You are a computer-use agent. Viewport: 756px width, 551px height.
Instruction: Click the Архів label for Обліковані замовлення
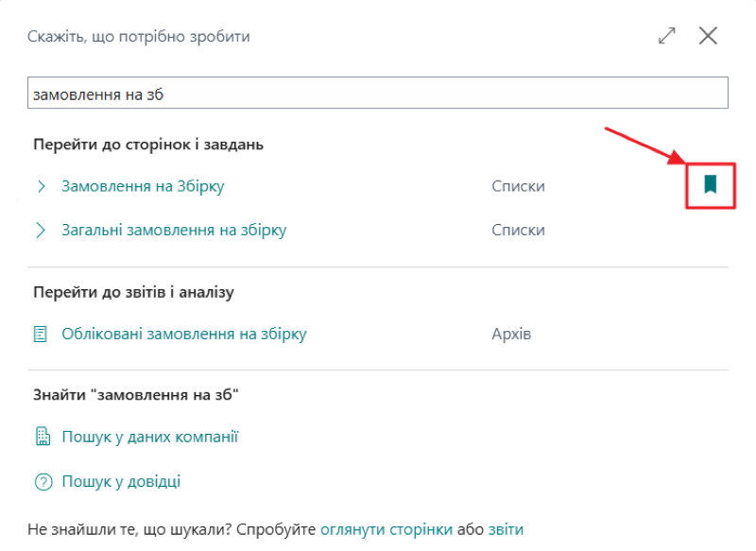[x=511, y=334]
